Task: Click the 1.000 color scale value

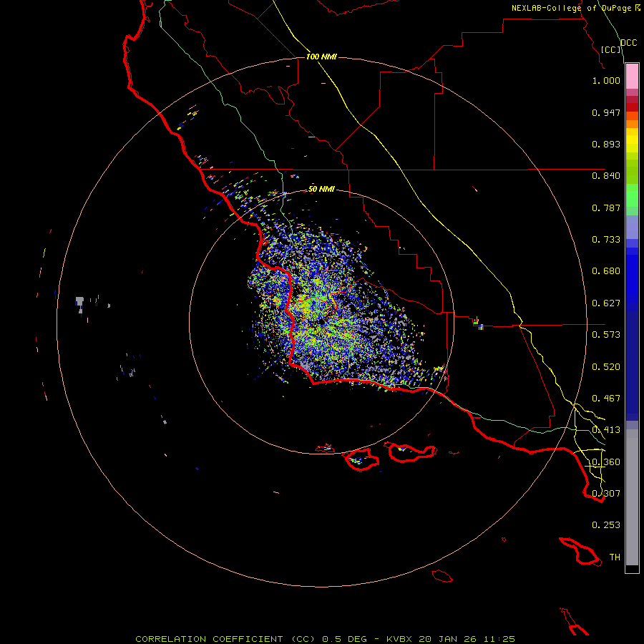Action: point(606,80)
